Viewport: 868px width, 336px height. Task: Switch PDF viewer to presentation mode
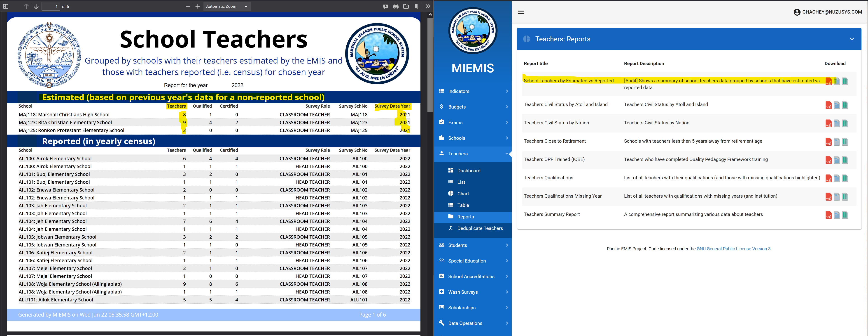[x=385, y=6]
